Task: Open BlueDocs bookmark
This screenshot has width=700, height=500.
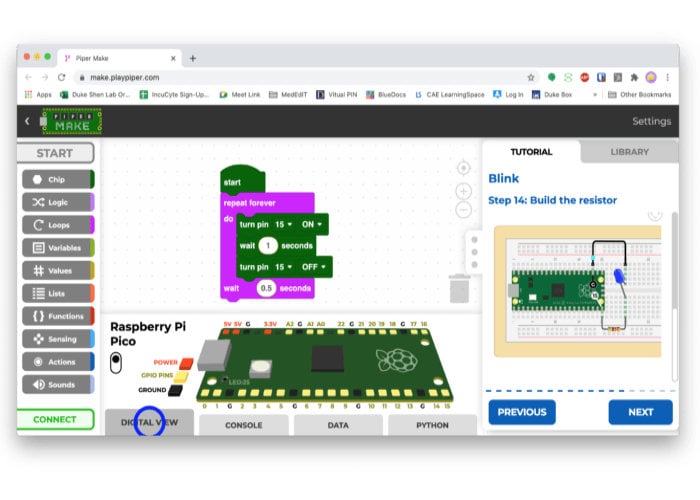Action: pyautogui.click(x=386, y=95)
